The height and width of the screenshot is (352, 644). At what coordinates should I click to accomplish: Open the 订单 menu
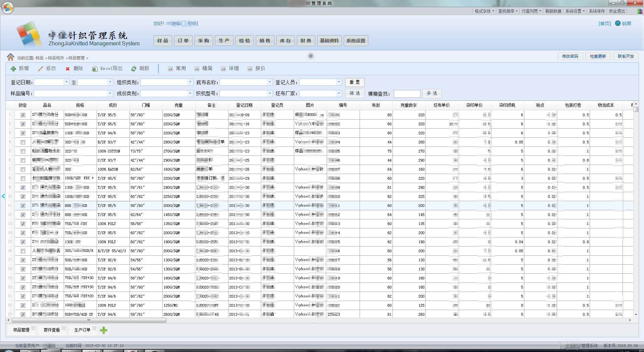[x=183, y=41]
